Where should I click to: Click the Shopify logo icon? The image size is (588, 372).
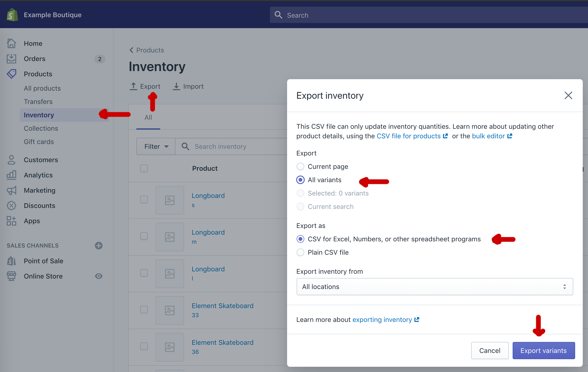click(x=12, y=15)
